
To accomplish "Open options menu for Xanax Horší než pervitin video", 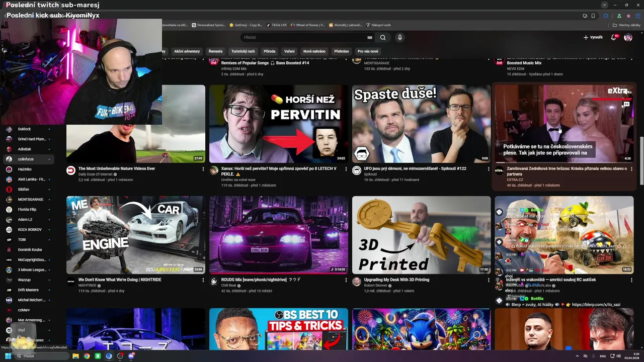I will (346, 169).
